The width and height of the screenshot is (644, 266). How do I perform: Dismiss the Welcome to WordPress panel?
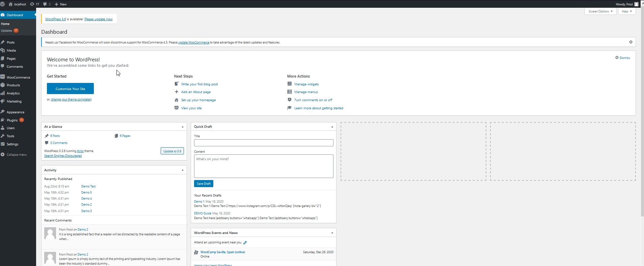point(622,58)
